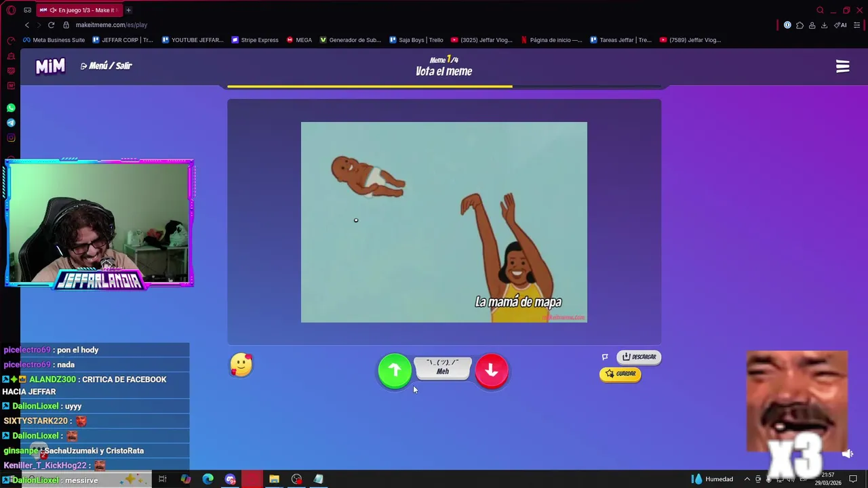Open the Windows notifications icon

(x=853, y=479)
